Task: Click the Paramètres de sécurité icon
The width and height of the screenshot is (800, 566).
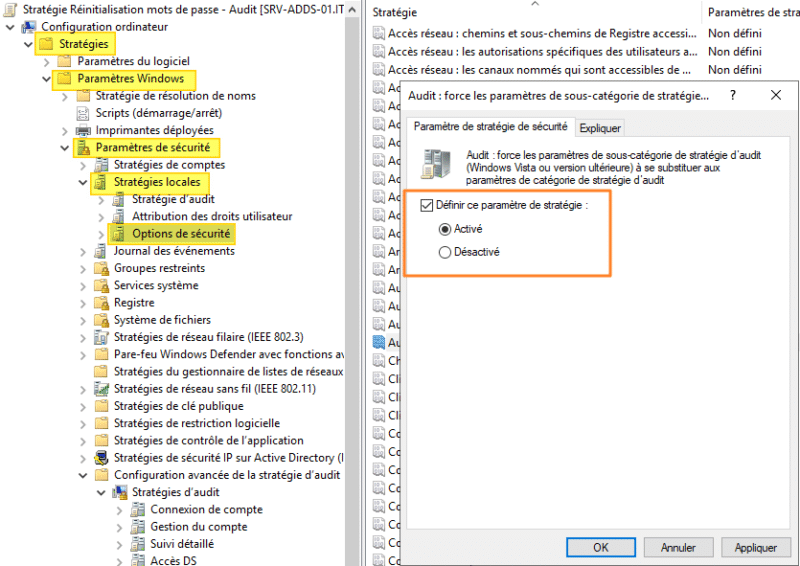Action: coord(83,147)
